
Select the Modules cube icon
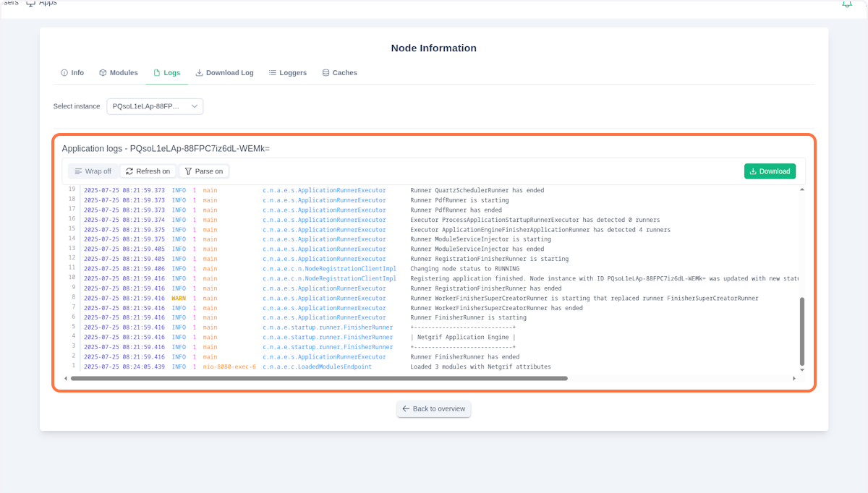click(103, 72)
